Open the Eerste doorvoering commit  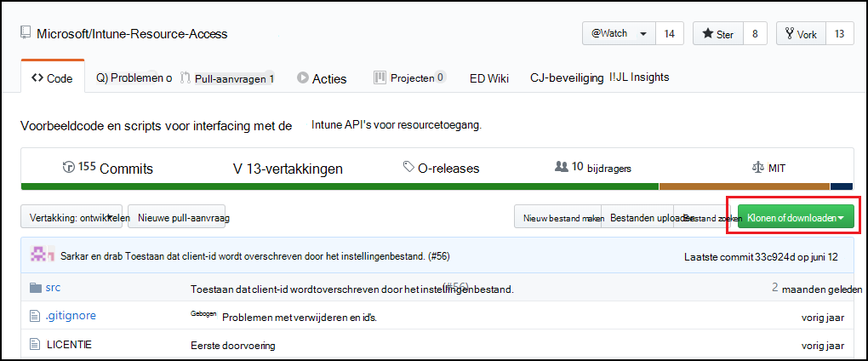232,346
